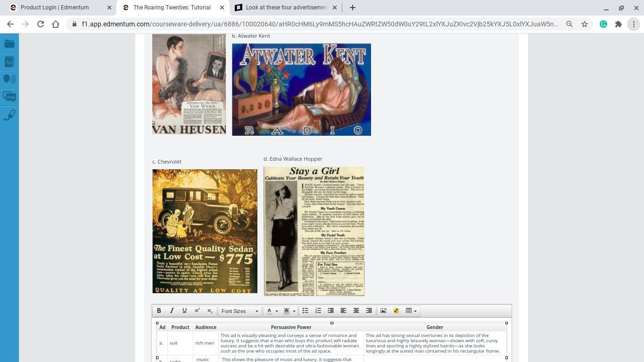
Task: Align text to the left
Action: [x=344, y=311]
